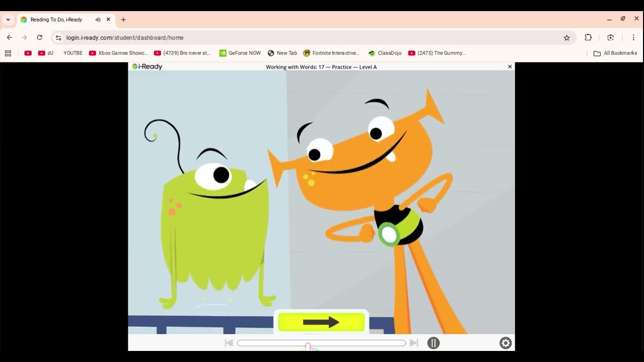Go forward to the next page
This screenshot has height=362, width=644.
24,37
